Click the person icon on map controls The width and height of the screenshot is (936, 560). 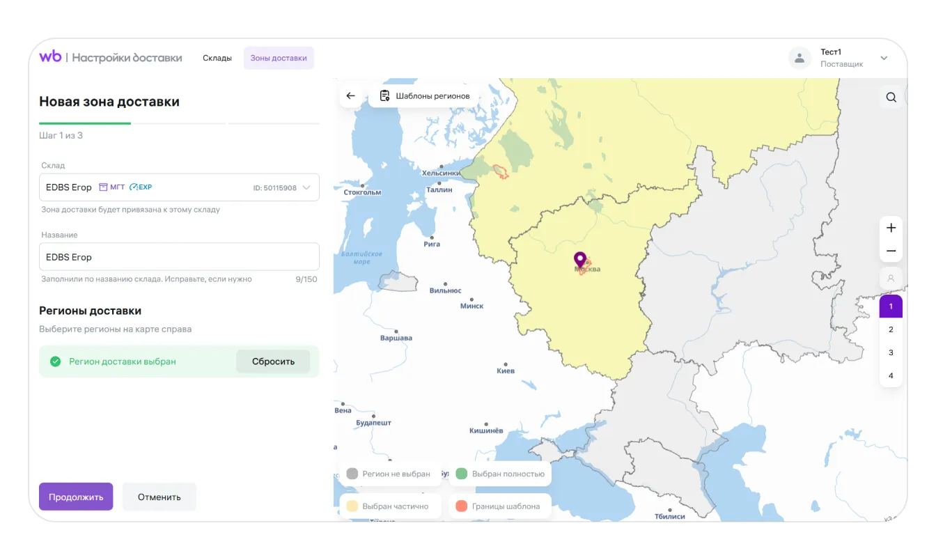891,279
